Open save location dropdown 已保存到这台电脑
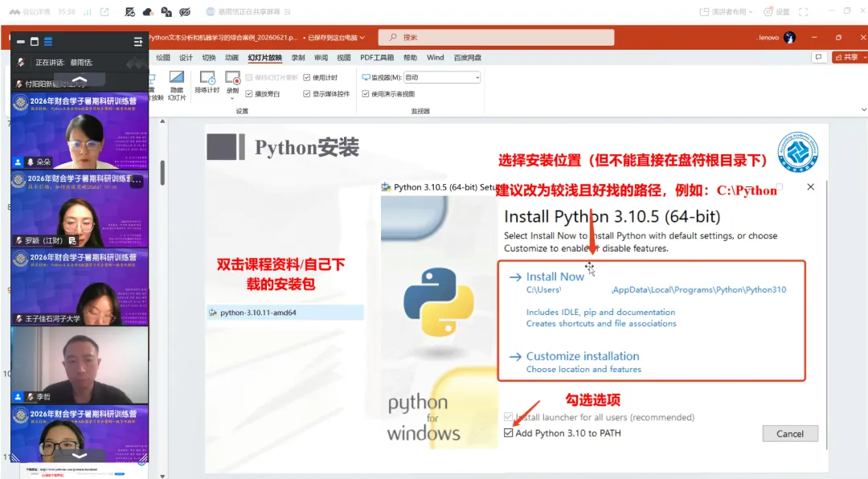The image size is (868, 479). [x=337, y=38]
